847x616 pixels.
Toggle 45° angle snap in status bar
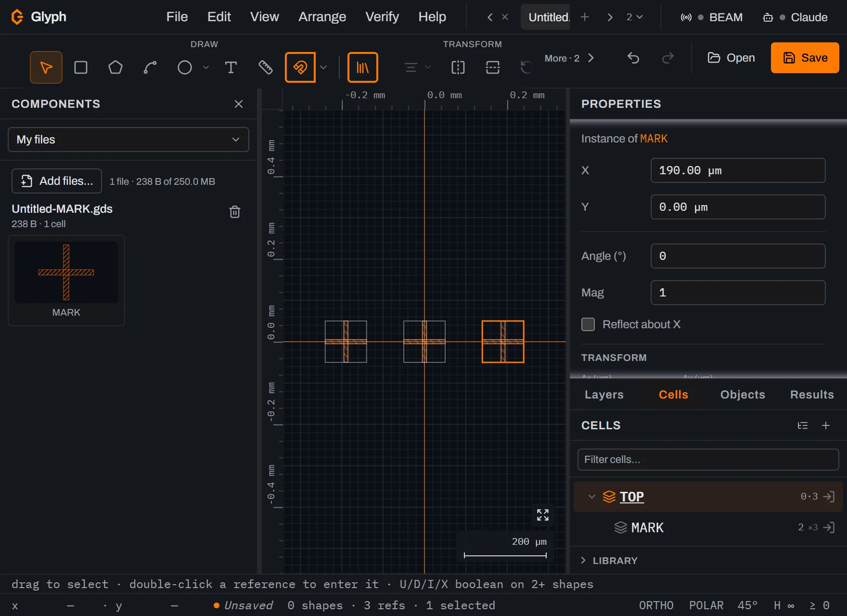coord(747,605)
